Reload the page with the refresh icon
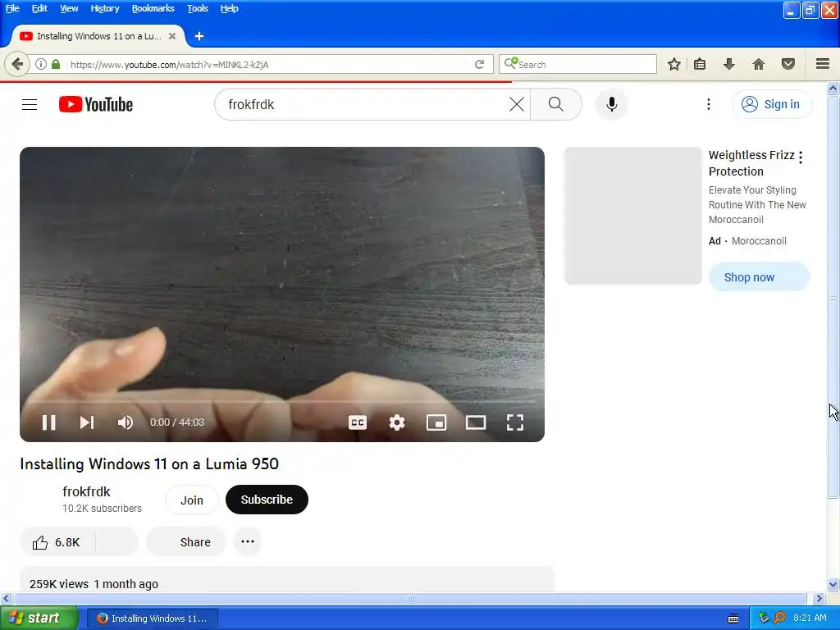The height and width of the screenshot is (630, 840). click(x=479, y=64)
